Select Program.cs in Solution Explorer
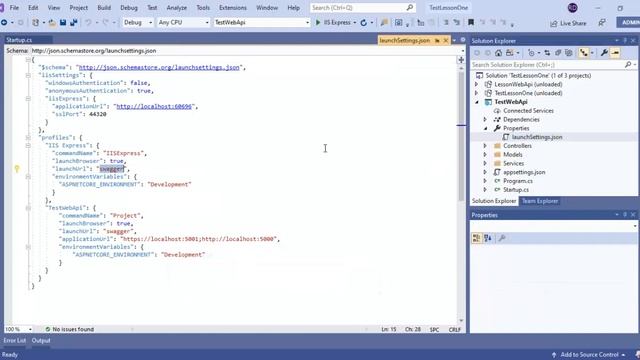 [518, 181]
